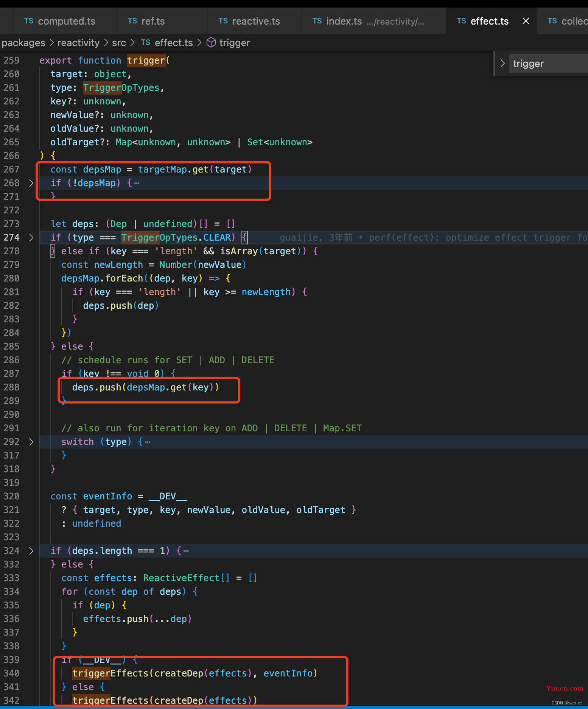Click newLength declaration on line 279
This screenshot has height=709, width=588.
[118, 265]
